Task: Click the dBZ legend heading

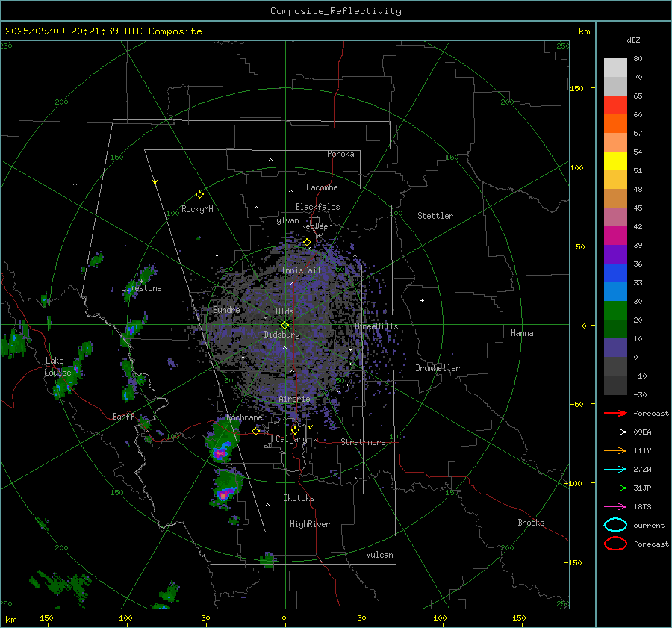Action: pyautogui.click(x=633, y=40)
